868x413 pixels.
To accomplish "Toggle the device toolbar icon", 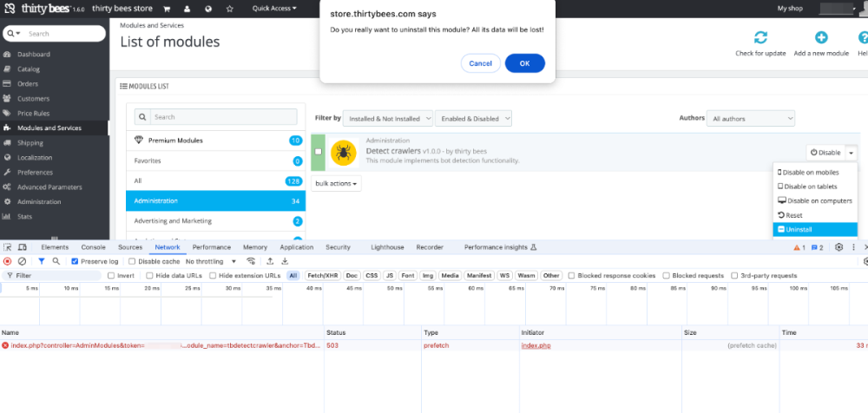I will coord(23,247).
